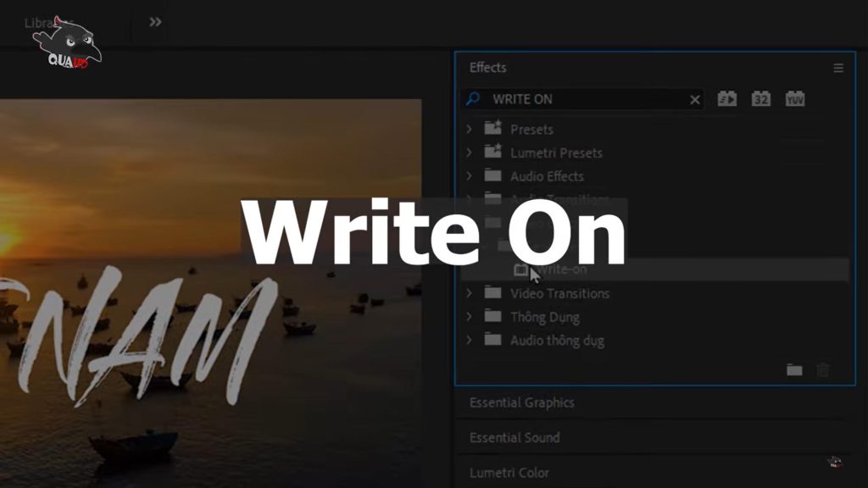868x488 pixels.
Task: Expand the Presets folder
Action: tap(470, 129)
